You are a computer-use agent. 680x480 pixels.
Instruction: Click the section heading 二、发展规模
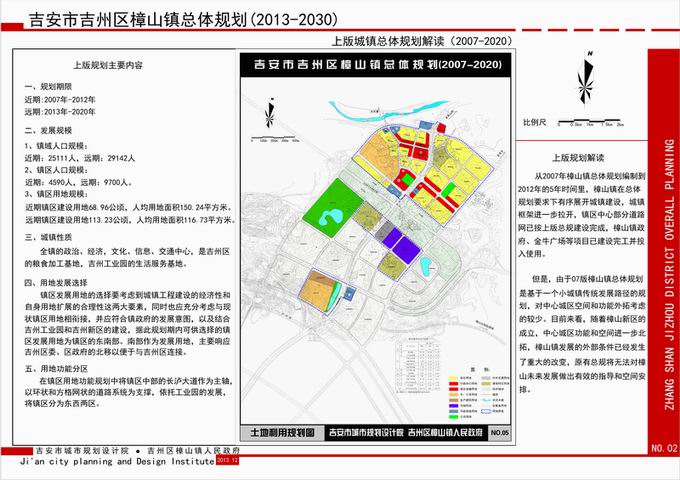click(48, 131)
